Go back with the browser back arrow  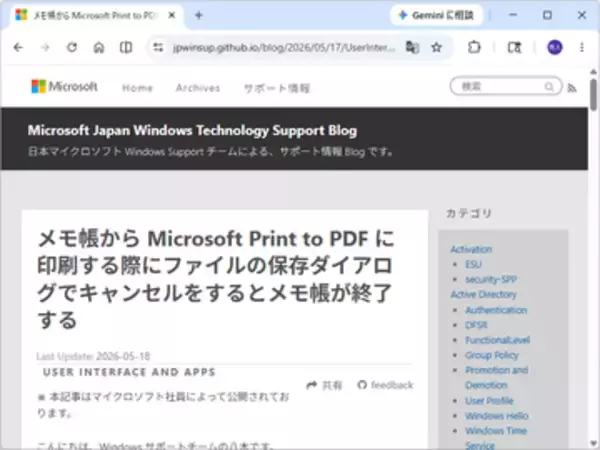click(x=18, y=47)
